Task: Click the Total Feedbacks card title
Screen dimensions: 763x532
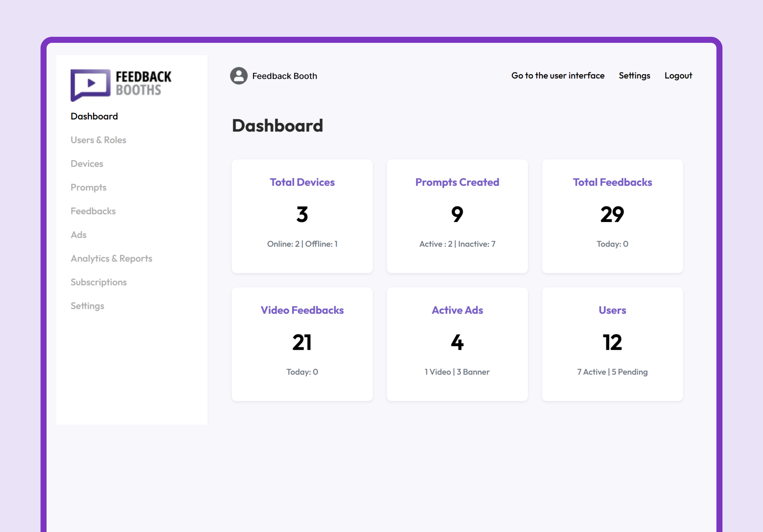Action: 612,182
